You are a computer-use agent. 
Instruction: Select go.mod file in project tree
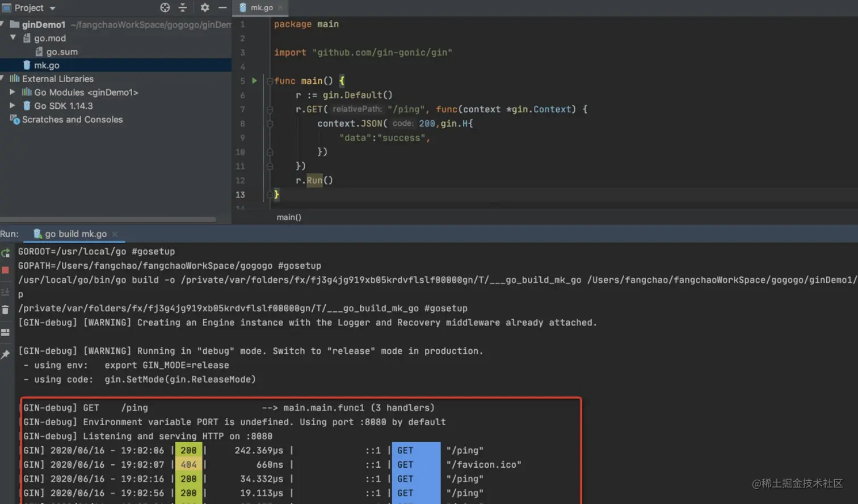pos(50,38)
